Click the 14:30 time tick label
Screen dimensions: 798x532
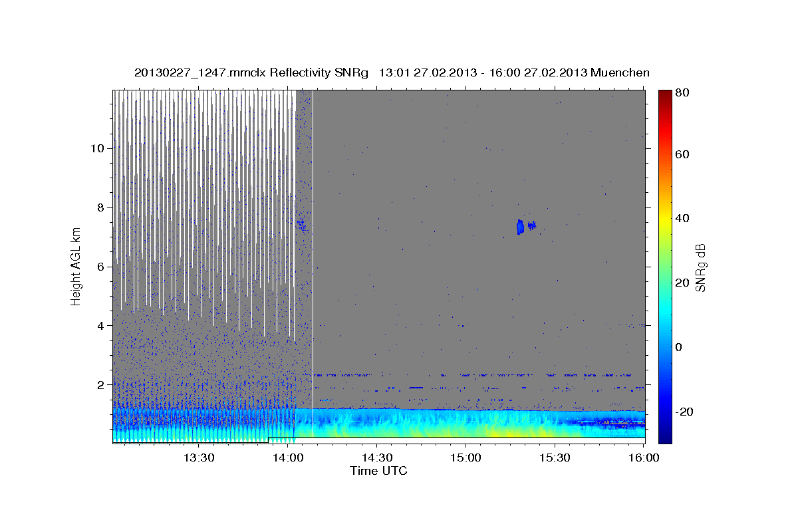pyautogui.click(x=377, y=458)
